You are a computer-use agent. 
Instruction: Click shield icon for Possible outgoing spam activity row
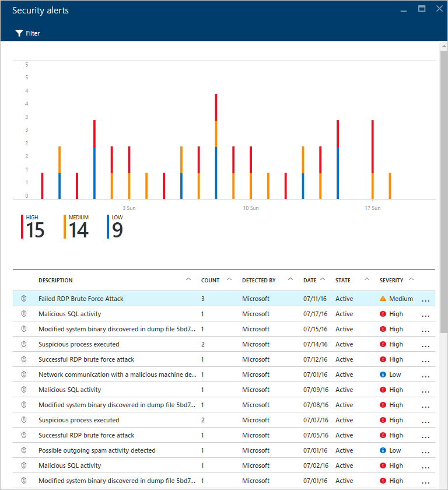[x=24, y=450]
